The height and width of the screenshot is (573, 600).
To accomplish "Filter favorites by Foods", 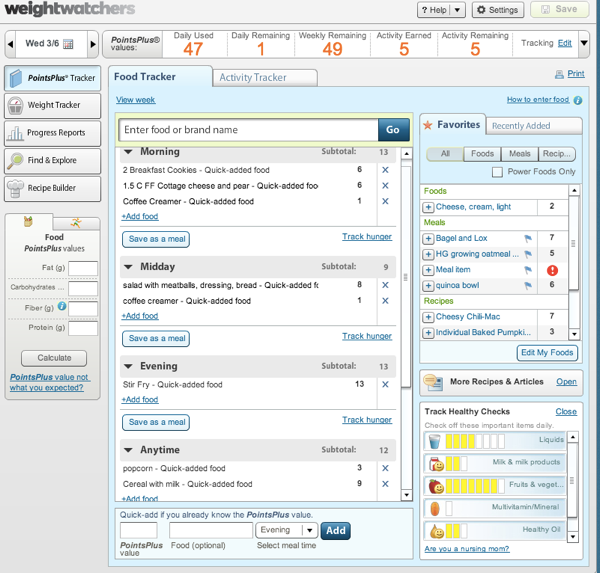I will (x=482, y=154).
